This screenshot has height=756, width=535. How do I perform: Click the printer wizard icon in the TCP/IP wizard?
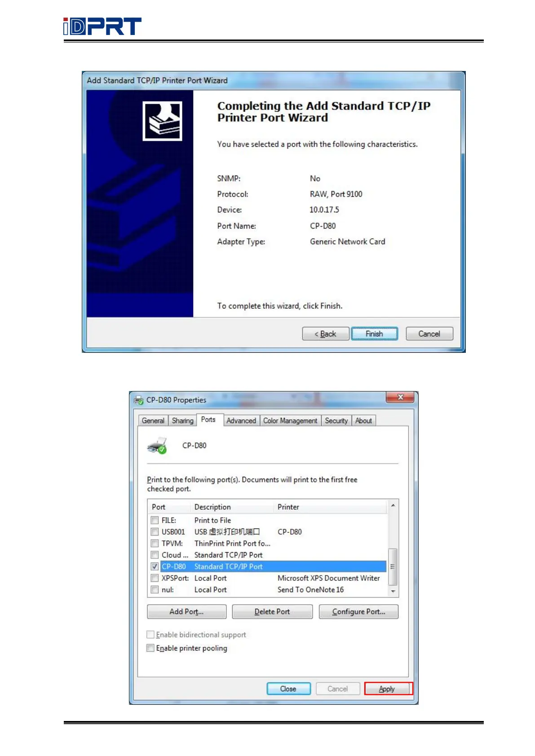[x=162, y=121]
